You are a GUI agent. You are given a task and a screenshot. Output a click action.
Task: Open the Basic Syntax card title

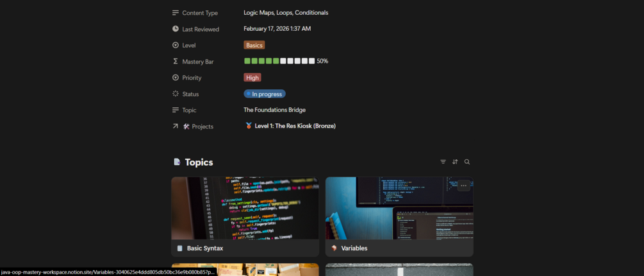(205, 248)
